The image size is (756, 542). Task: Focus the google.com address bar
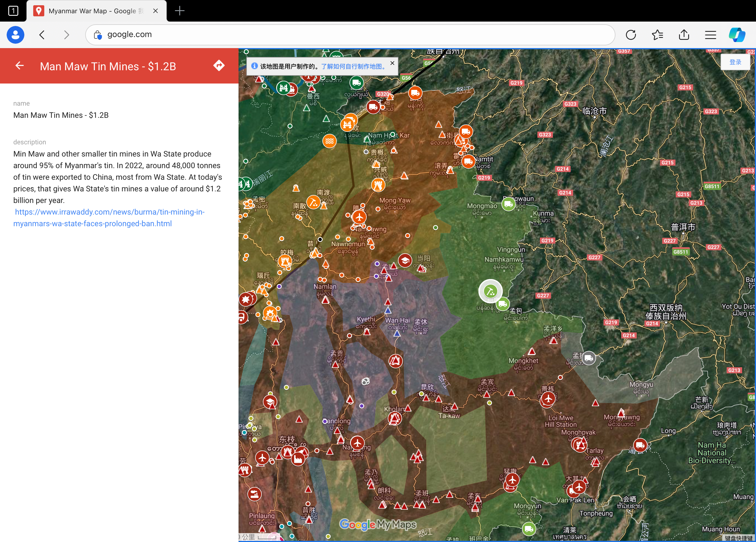[350, 35]
